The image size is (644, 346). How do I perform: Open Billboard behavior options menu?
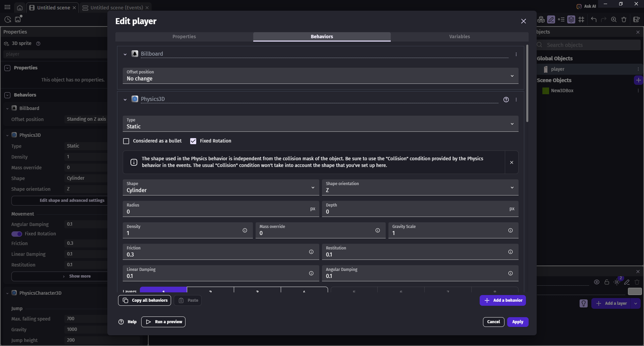[x=516, y=54]
